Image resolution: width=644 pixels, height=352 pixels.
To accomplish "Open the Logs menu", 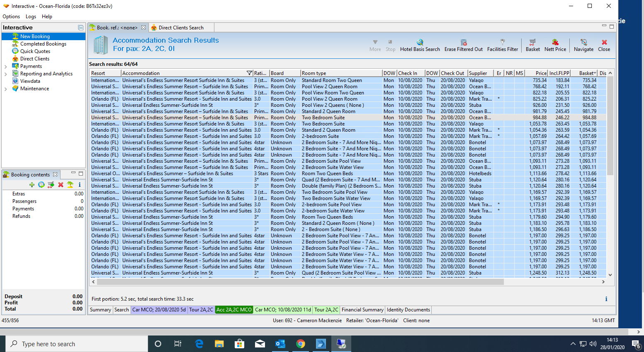I will tap(31, 17).
